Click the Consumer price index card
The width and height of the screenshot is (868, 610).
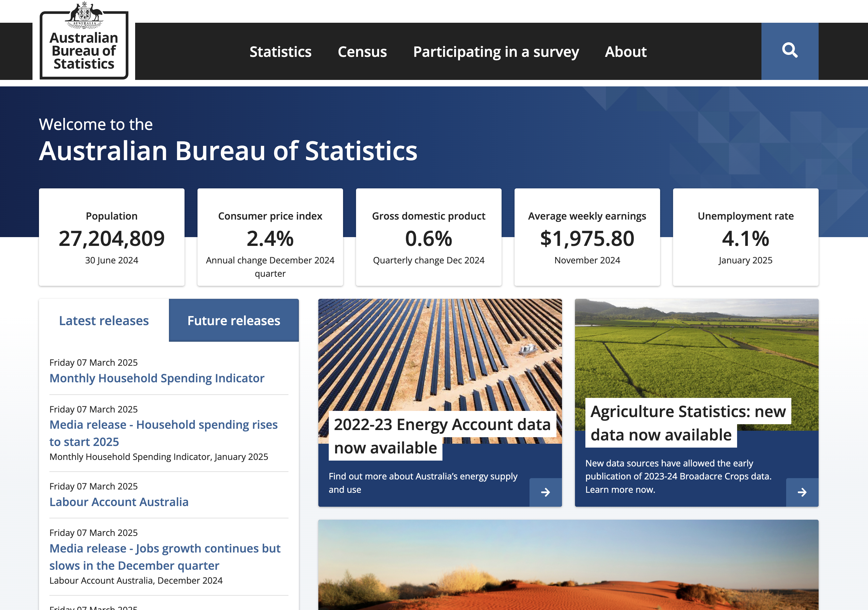click(x=270, y=237)
